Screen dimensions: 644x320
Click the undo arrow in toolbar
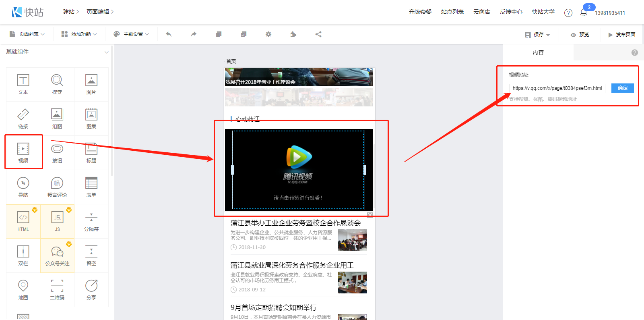(169, 34)
